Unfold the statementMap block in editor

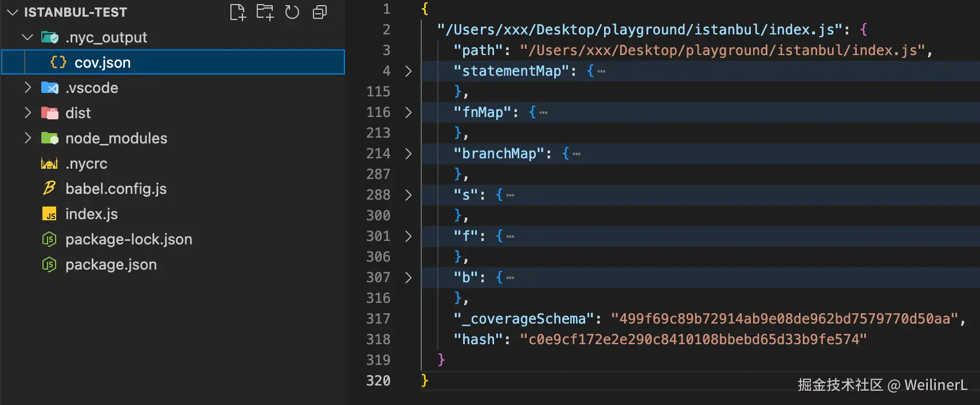408,71
